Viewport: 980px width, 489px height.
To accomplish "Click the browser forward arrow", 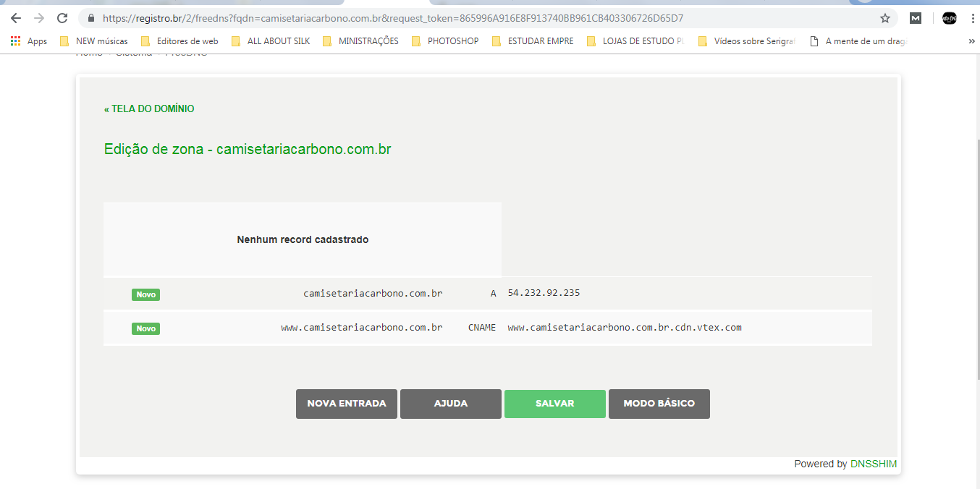I will pyautogui.click(x=39, y=18).
